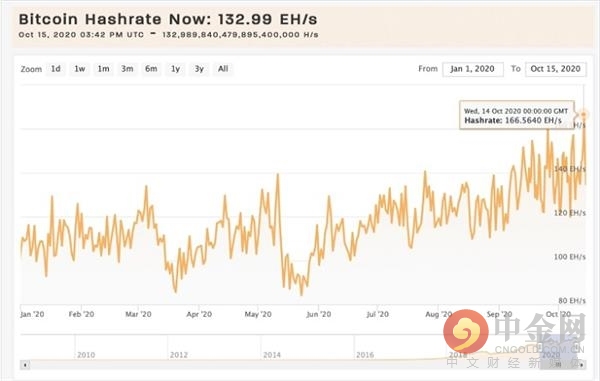Edit the To date field
The height and width of the screenshot is (381, 600).
pos(556,69)
